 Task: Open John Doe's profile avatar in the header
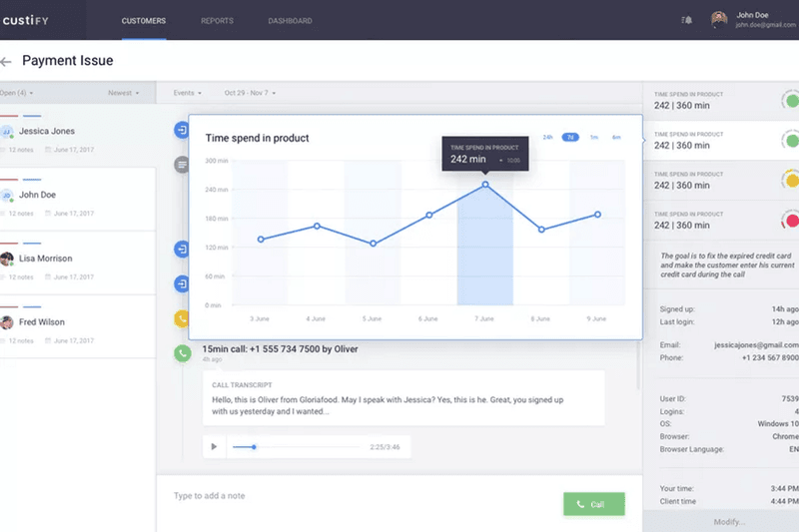point(719,20)
